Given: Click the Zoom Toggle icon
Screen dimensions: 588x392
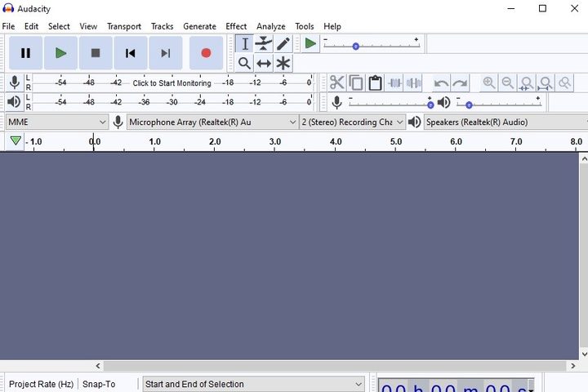Looking at the screenshot, I should pos(564,82).
